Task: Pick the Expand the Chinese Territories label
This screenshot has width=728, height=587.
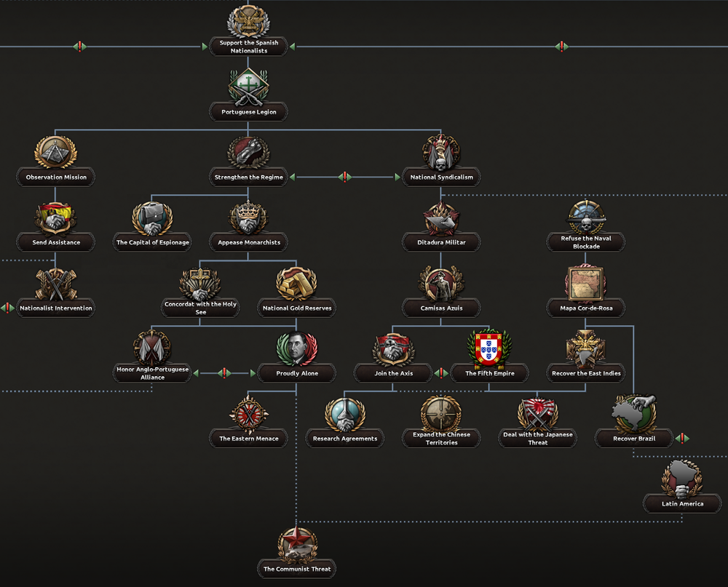Action: pyautogui.click(x=441, y=439)
